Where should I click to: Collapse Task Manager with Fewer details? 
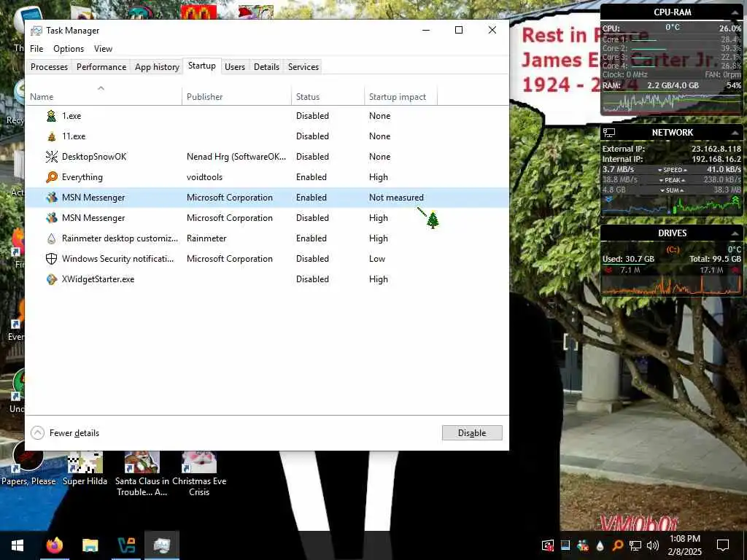coord(65,433)
